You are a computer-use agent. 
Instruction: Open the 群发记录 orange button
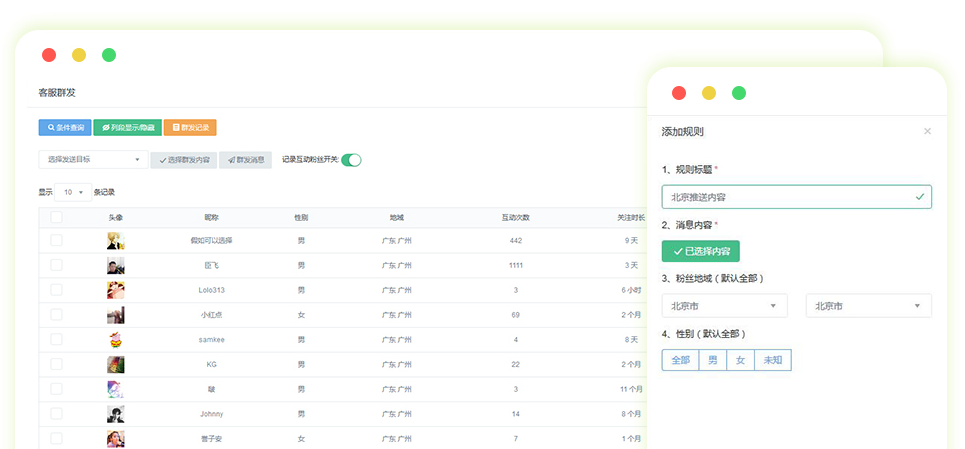(190, 128)
